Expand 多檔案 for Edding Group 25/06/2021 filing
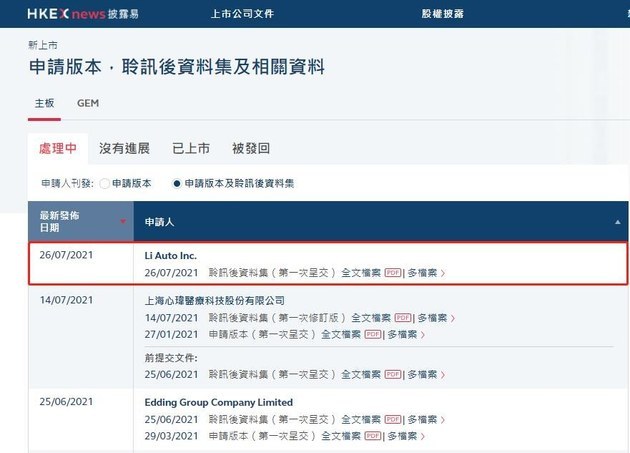Screen dimensions: 630x453 pyautogui.click(x=426, y=420)
